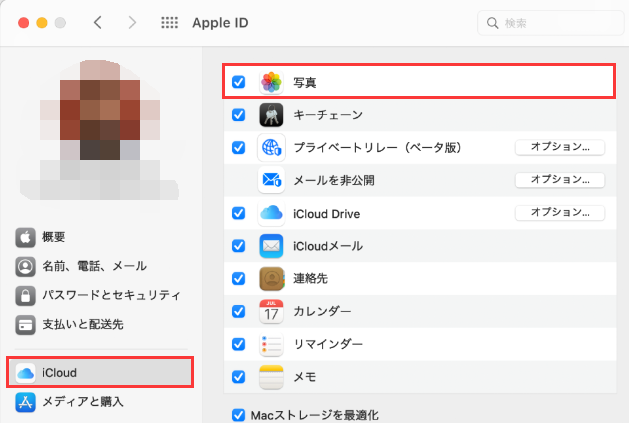Click the pixelated profile picture

[x=99, y=130]
